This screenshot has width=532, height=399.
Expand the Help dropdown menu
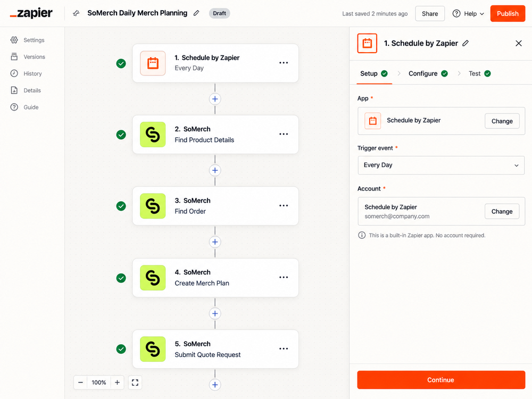tap(468, 14)
